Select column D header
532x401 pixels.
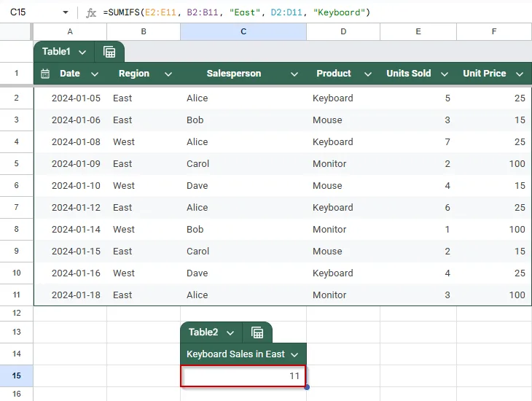click(343, 31)
